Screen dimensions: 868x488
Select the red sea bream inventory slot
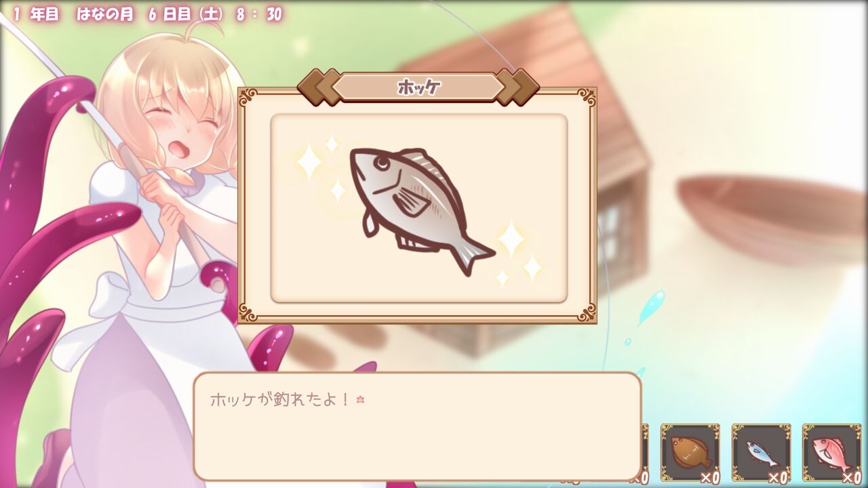click(832, 453)
